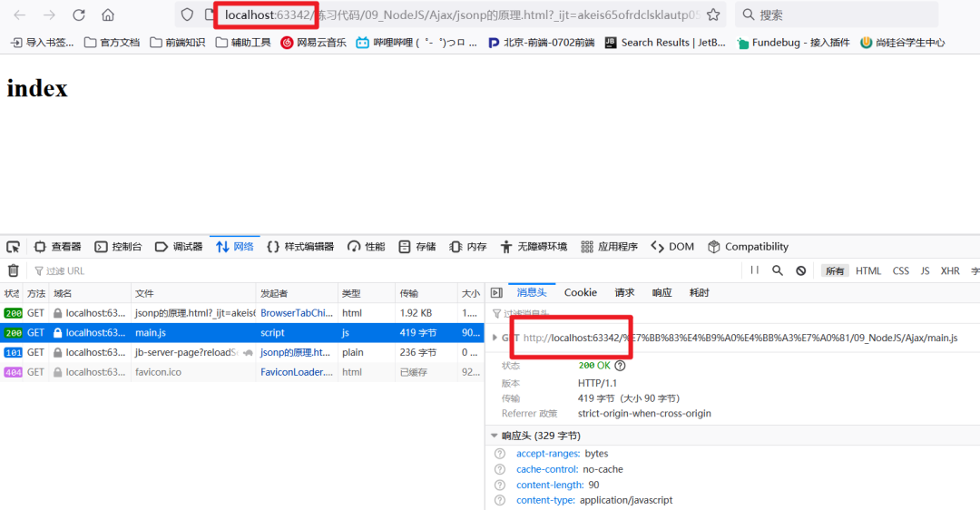Open the 官方文档 bookmarks folder
Viewport: 980px width, 510px height.
point(112,43)
